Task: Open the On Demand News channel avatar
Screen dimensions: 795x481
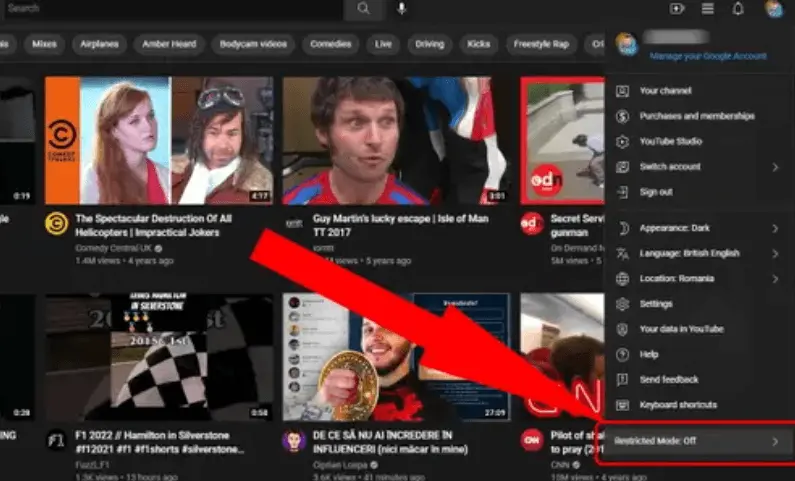Action: coord(532,224)
